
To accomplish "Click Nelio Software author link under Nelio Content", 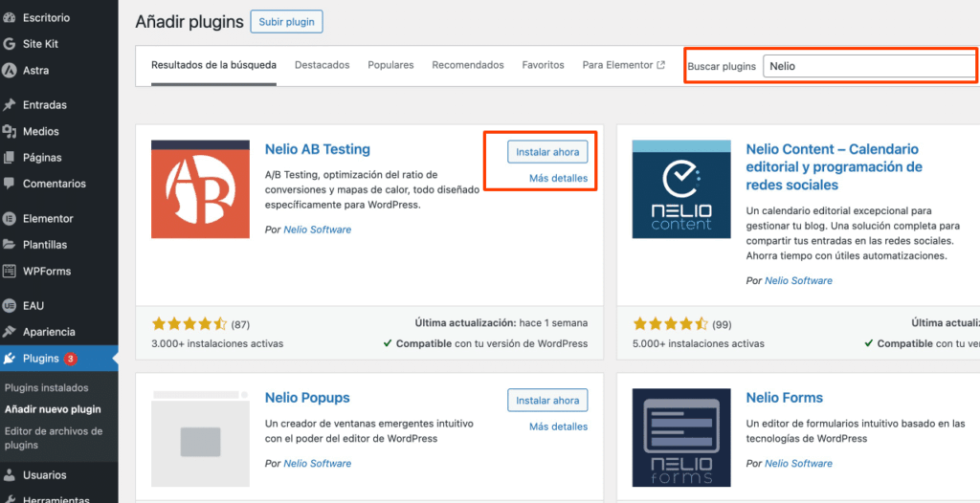I will [799, 281].
